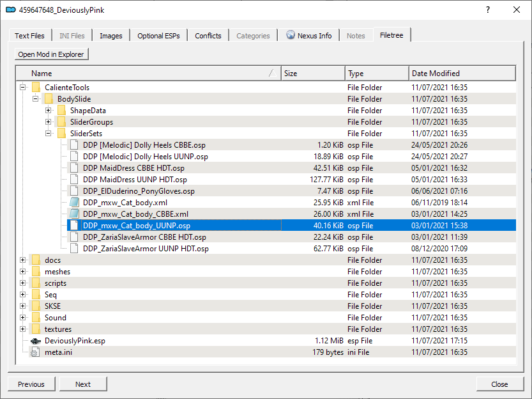Expand the docs folder node
Viewport: 532px width, 399px height.
[x=23, y=260]
